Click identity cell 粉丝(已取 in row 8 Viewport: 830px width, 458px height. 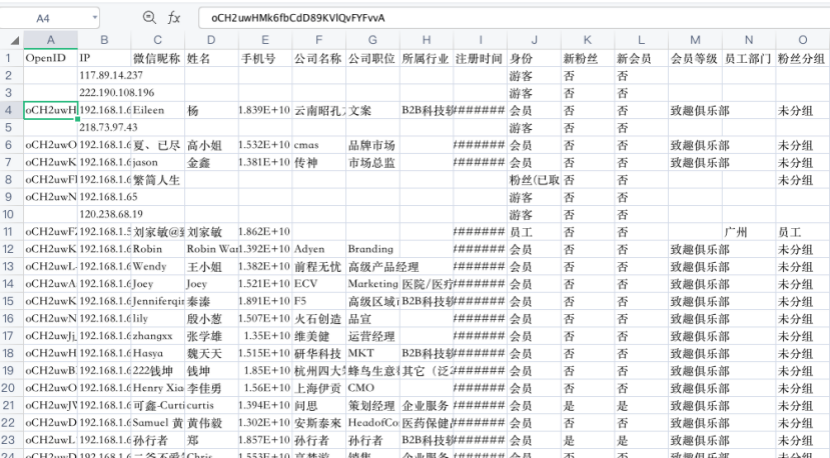[534, 179]
